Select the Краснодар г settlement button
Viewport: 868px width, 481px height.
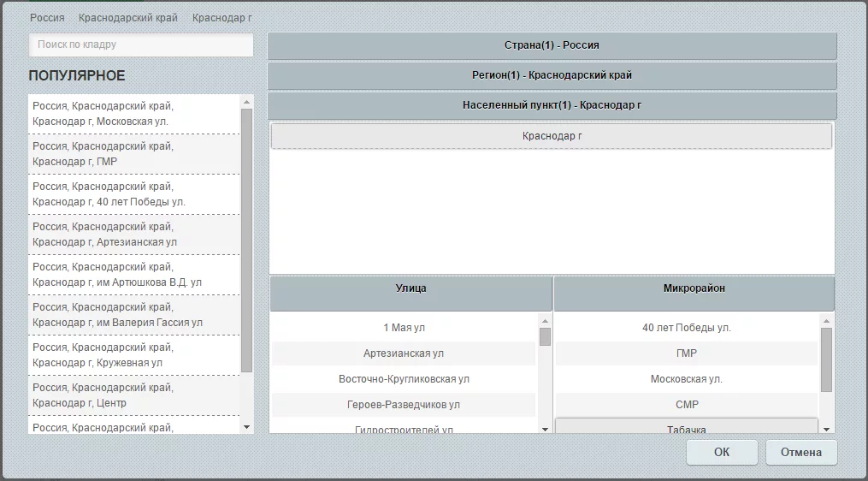(x=552, y=136)
